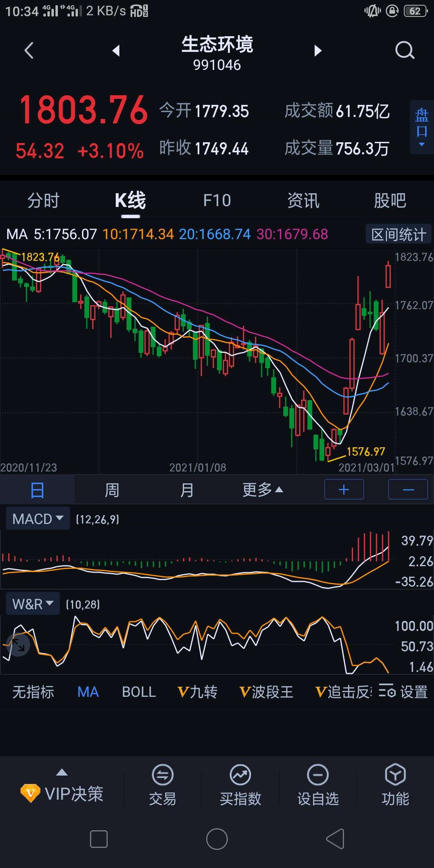Tap the MA 10:1714.34 value
This screenshot has height=868, width=434.
click(x=138, y=234)
